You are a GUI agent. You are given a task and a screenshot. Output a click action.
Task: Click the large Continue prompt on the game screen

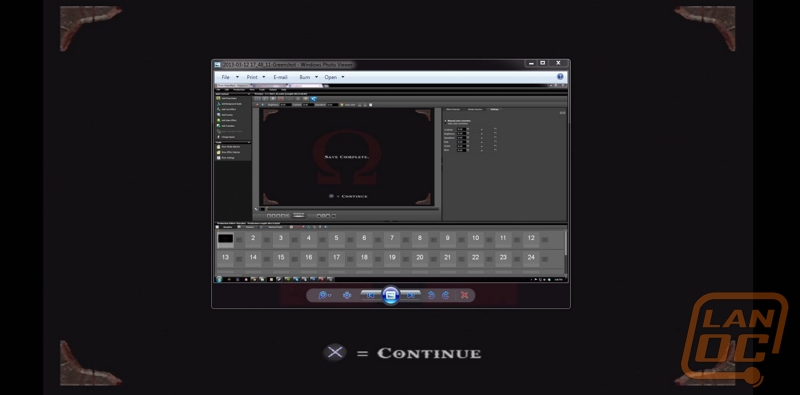pyautogui.click(x=402, y=353)
